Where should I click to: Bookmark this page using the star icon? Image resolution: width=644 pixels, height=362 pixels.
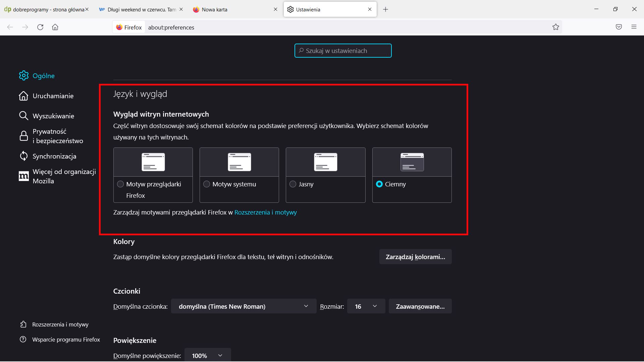coord(556,27)
